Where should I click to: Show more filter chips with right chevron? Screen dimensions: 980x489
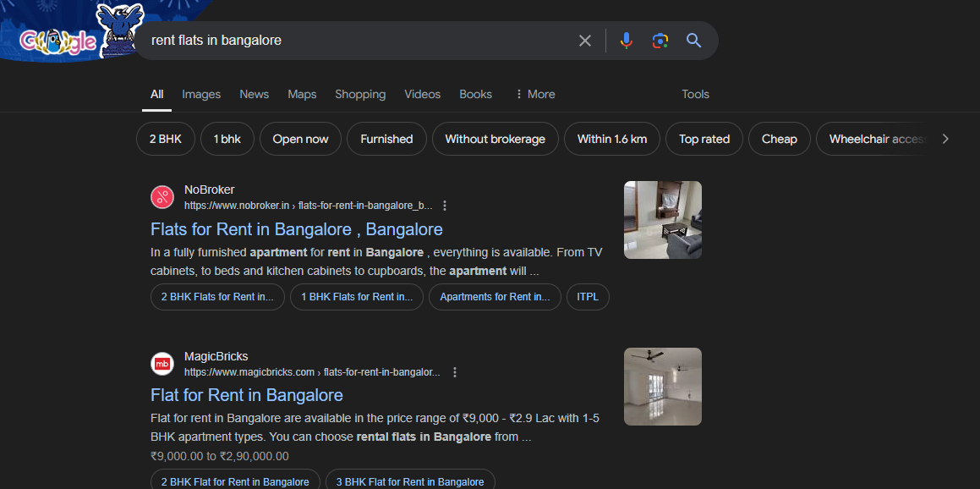click(945, 139)
